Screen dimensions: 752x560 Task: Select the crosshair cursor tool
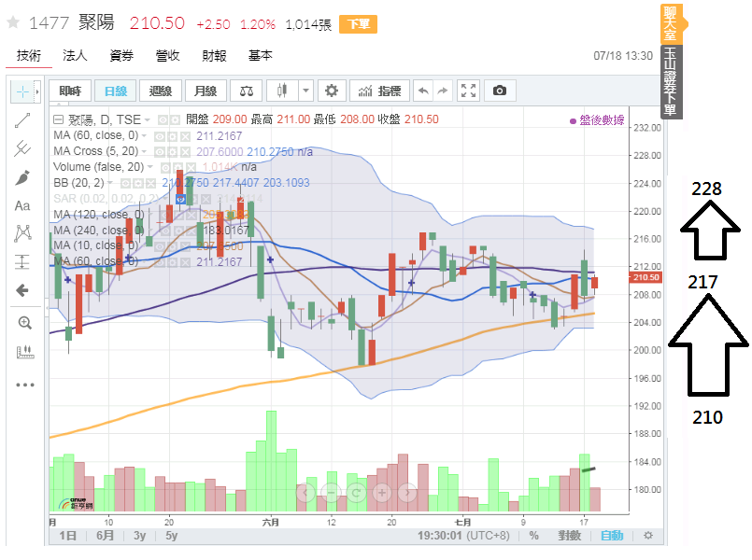[x=22, y=91]
